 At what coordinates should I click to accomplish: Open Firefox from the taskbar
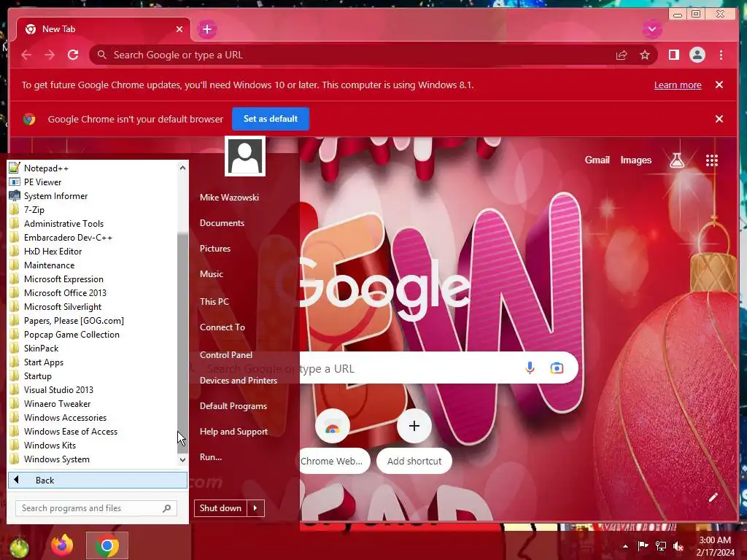(62, 545)
